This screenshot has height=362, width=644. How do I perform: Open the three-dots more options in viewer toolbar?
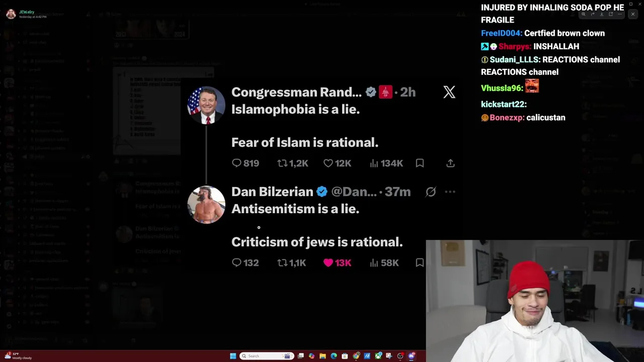coord(620,14)
